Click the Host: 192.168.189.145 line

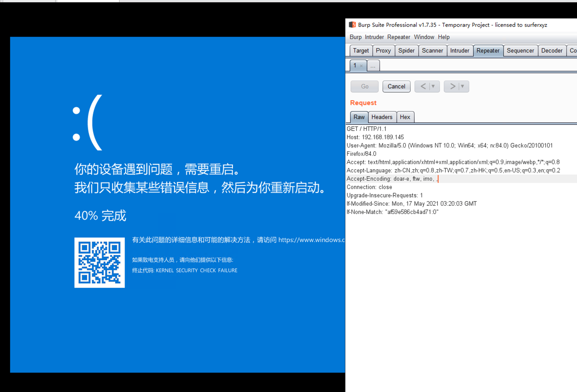click(x=375, y=137)
